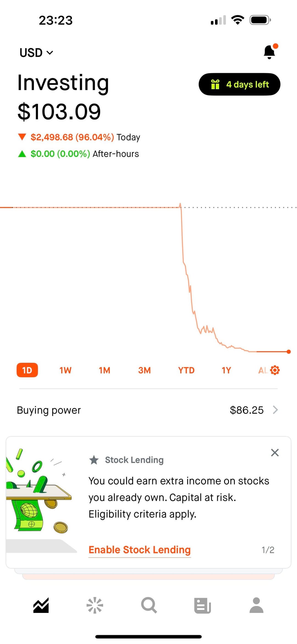Switch chart to 1W range
The height and width of the screenshot is (644, 297).
(65, 370)
